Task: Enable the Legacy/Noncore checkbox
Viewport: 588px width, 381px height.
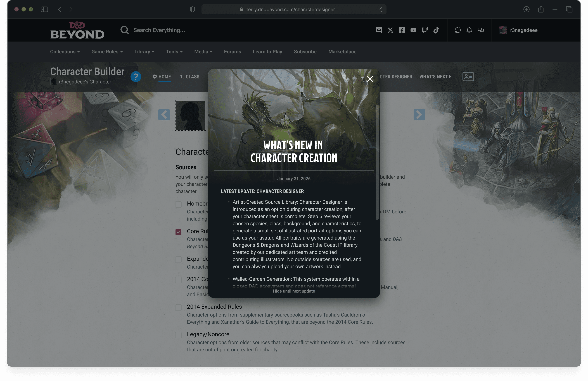Action: coord(178,335)
